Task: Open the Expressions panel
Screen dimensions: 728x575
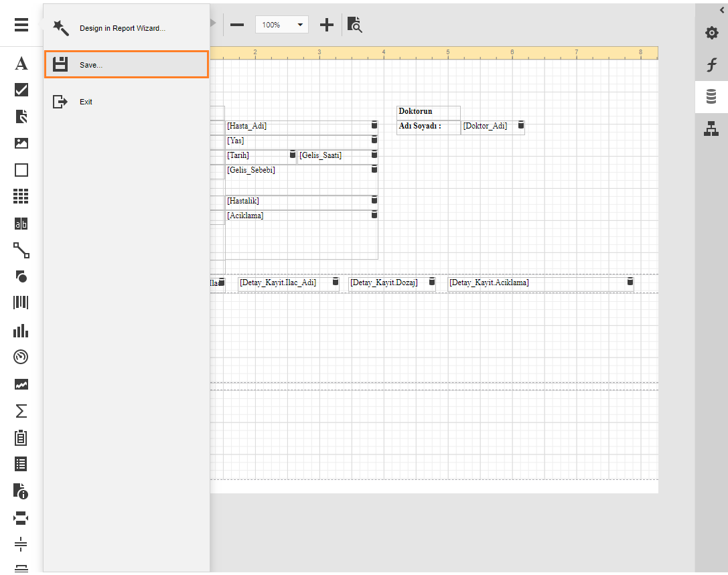Action: pyautogui.click(x=711, y=65)
